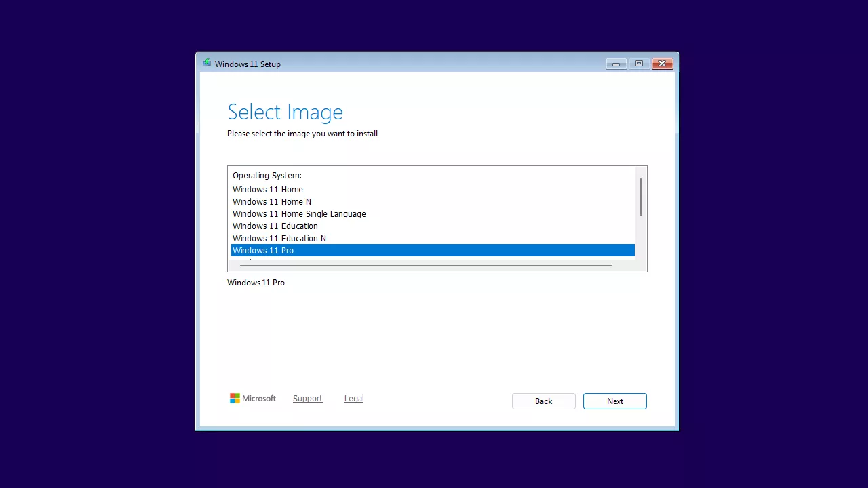The width and height of the screenshot is (868, 488).
Task: Select Windows 11 Education N edition
Action: click(279, 238)
